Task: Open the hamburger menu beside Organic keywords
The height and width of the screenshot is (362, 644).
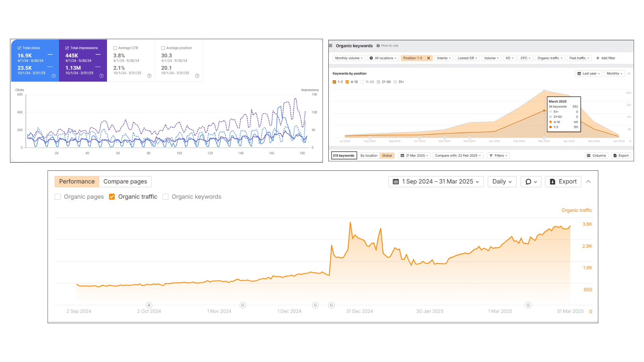Action: [331, 46]
